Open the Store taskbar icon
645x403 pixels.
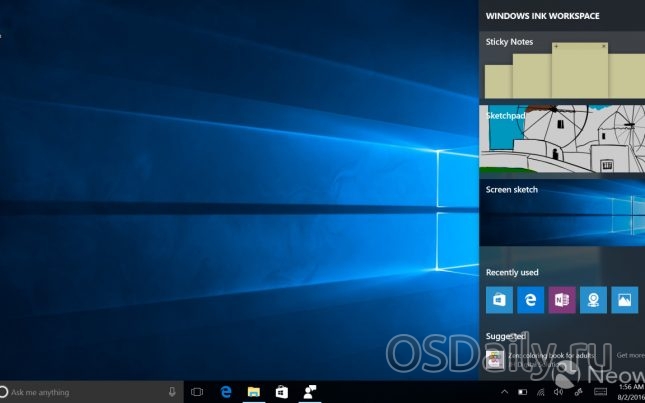[282, 392]
